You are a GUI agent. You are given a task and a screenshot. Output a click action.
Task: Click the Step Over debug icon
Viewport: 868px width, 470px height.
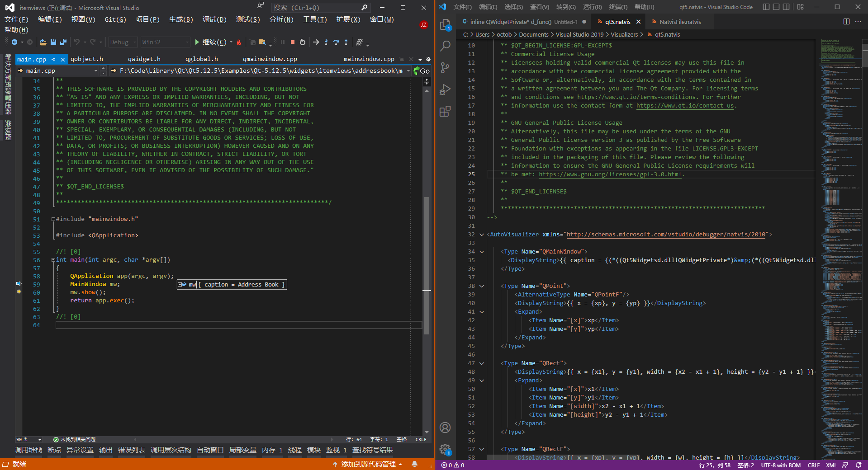336,42
